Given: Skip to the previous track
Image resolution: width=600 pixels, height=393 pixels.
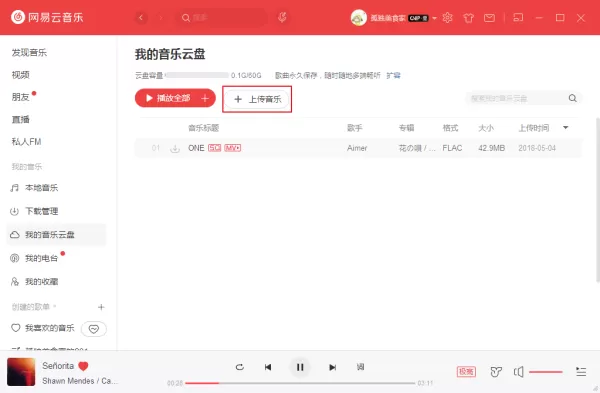Looking at the screenshot, I should pos(268,367).
